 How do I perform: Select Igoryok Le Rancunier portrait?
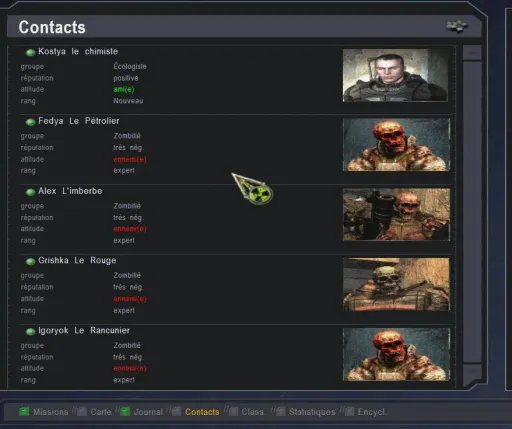(x=396, y=354)
